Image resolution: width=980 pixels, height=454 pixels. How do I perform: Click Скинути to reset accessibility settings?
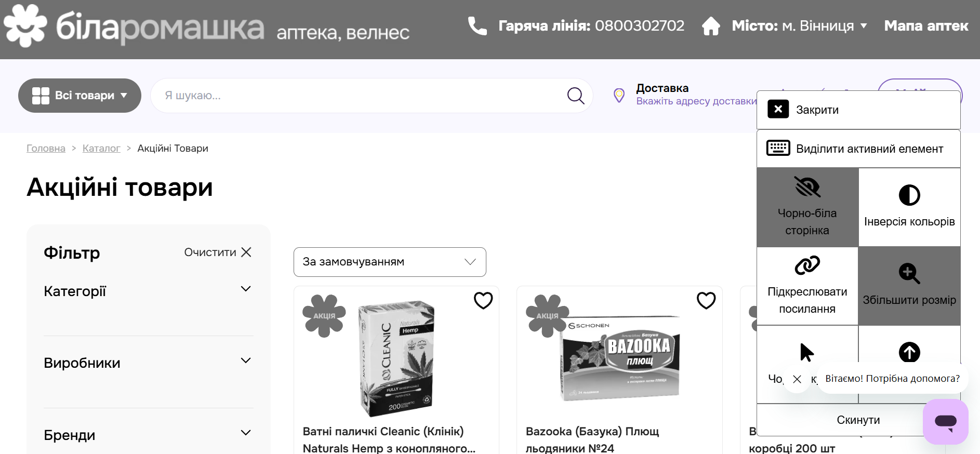858,420
